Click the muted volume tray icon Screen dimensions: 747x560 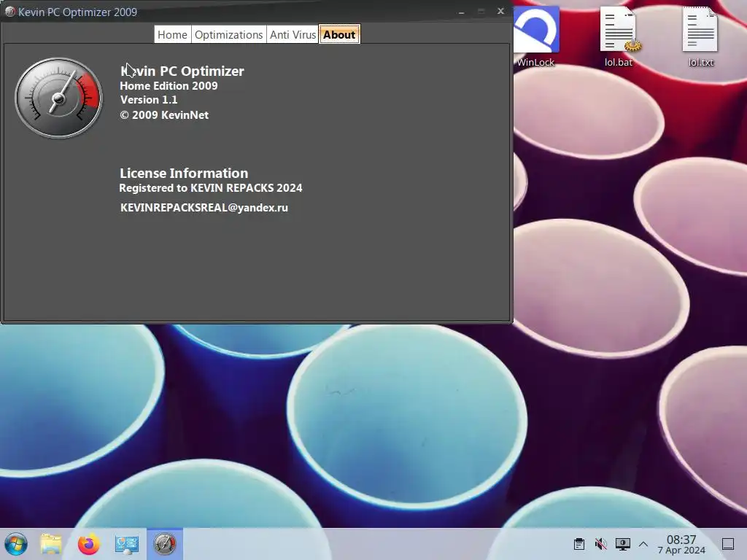coord(601,544)
